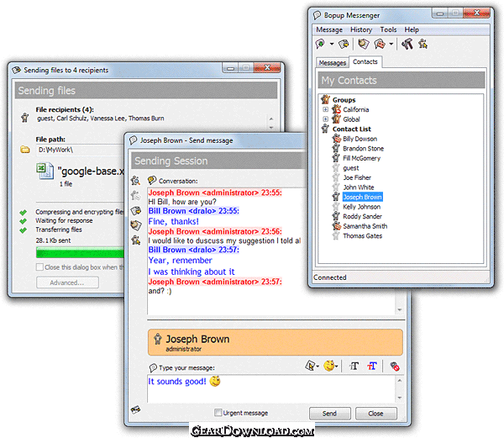Click the message box scroll up arrow
Image resolution: width=504 pixels, height=438 pixels.
(400, 381)
